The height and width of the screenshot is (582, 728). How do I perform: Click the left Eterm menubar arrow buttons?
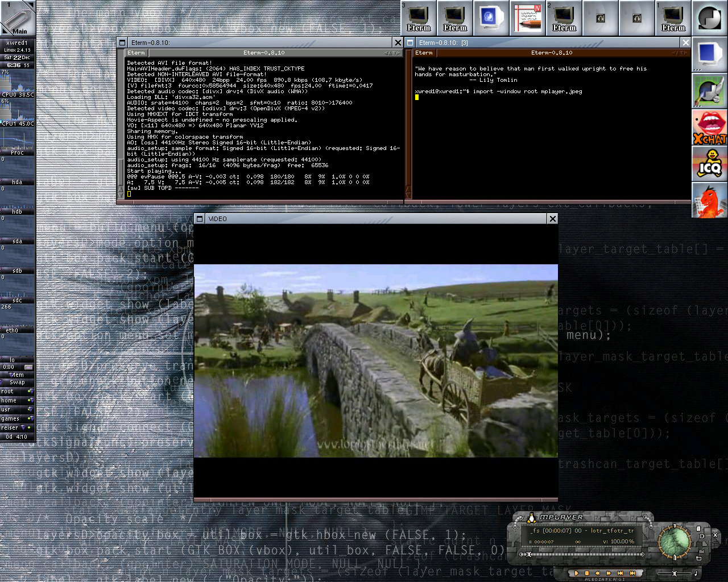(x=392, y=53)
